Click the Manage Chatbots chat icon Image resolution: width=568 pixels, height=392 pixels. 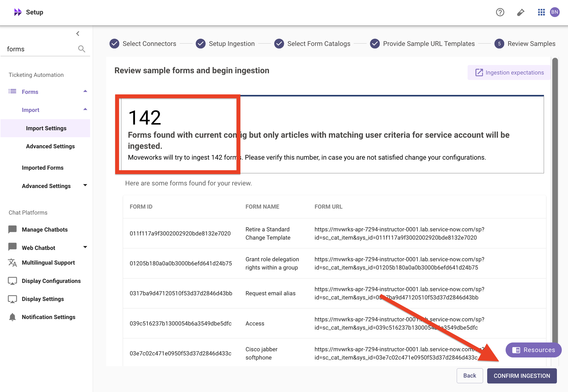12,229
